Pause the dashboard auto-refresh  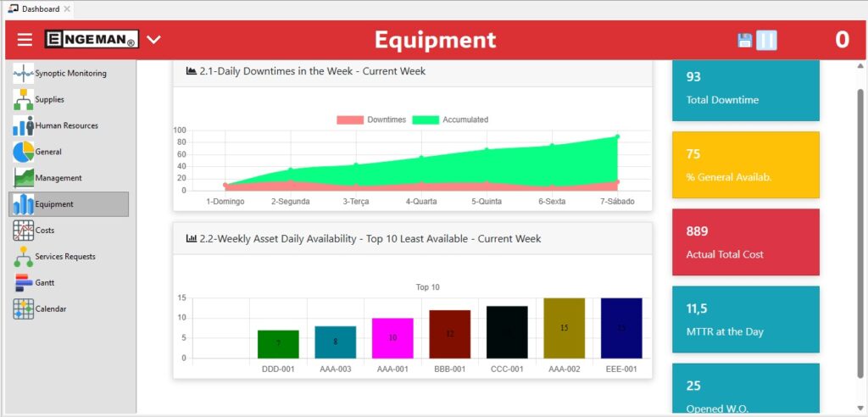766,41
